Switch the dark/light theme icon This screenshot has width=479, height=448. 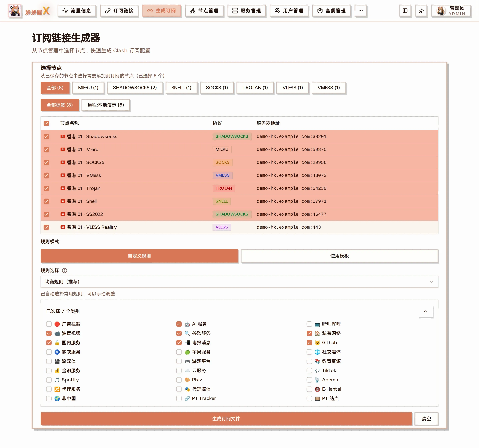pos(421,11)
